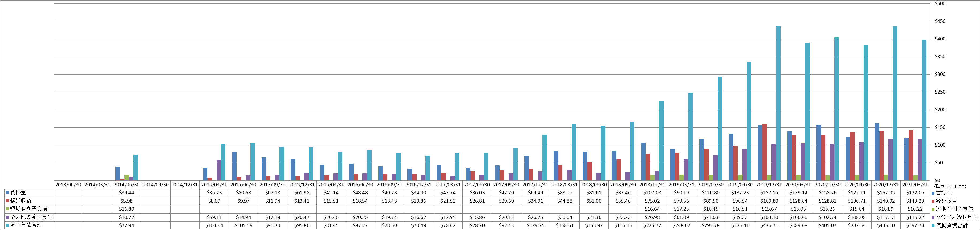This screenshot has height=230, width=980.
Task: Click the 2018/12/31 date column header
Action: [652, 185]
